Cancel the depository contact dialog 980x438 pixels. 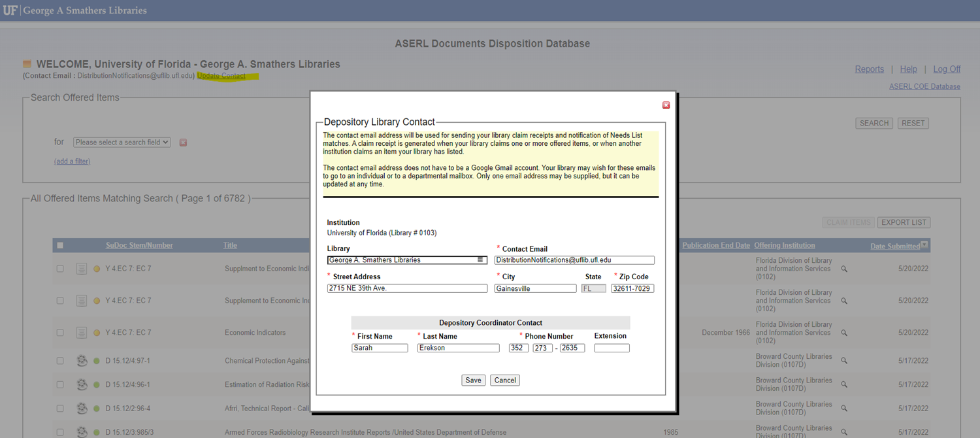coord(505,380)
